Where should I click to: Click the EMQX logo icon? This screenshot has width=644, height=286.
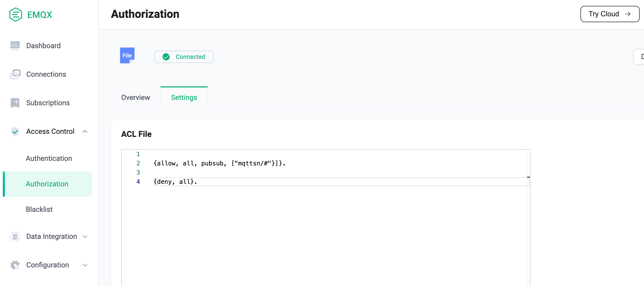point(15,14)
